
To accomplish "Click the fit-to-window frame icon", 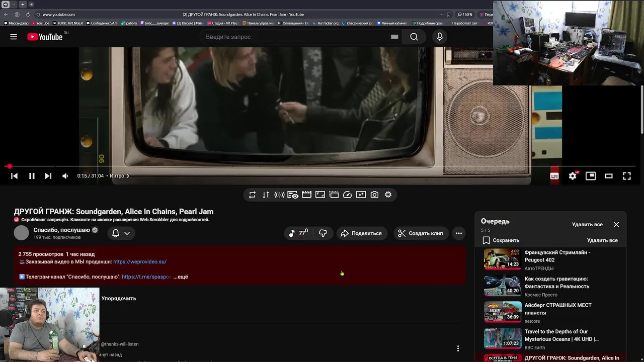I will point(320,195).
